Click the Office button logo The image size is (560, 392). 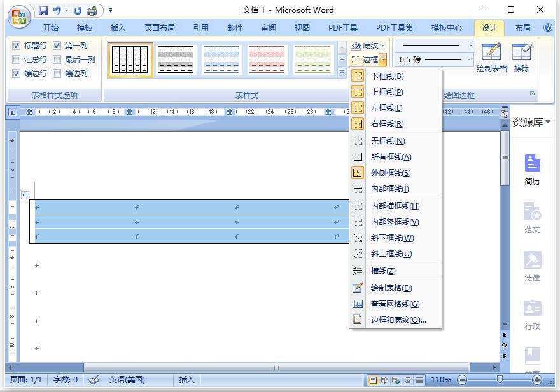19,17
